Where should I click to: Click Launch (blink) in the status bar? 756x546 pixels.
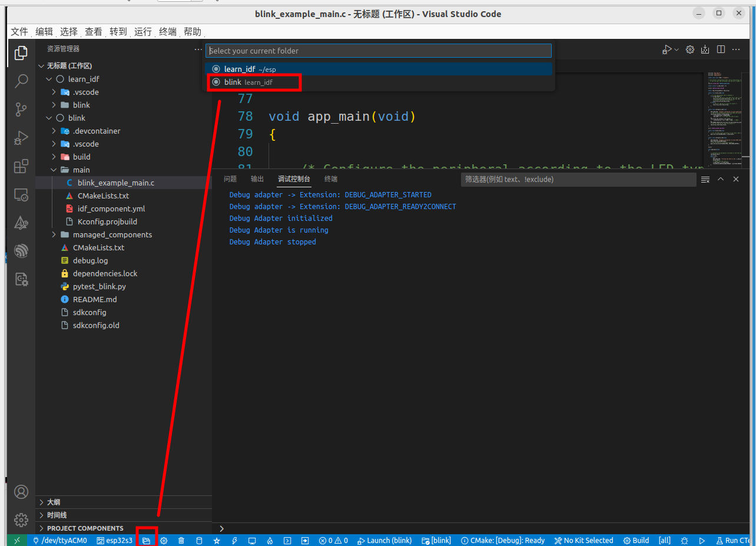384,540
